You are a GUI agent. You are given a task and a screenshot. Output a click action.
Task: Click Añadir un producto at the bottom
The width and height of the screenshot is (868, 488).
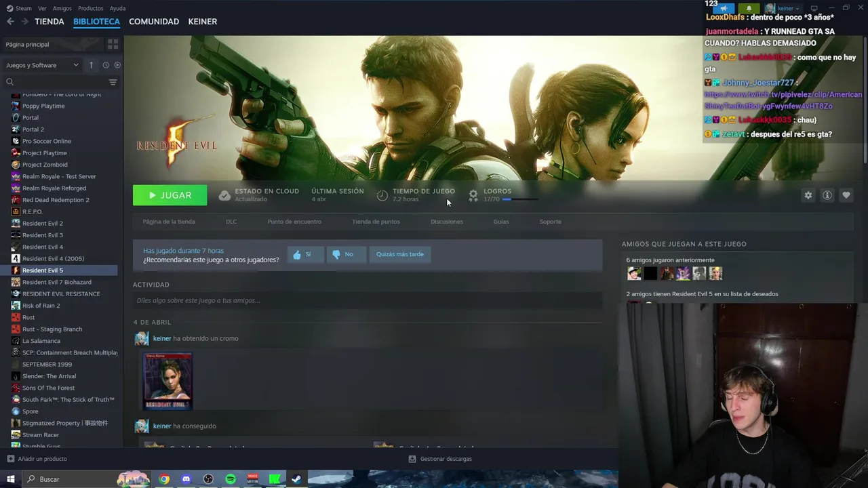pos(37,459)
